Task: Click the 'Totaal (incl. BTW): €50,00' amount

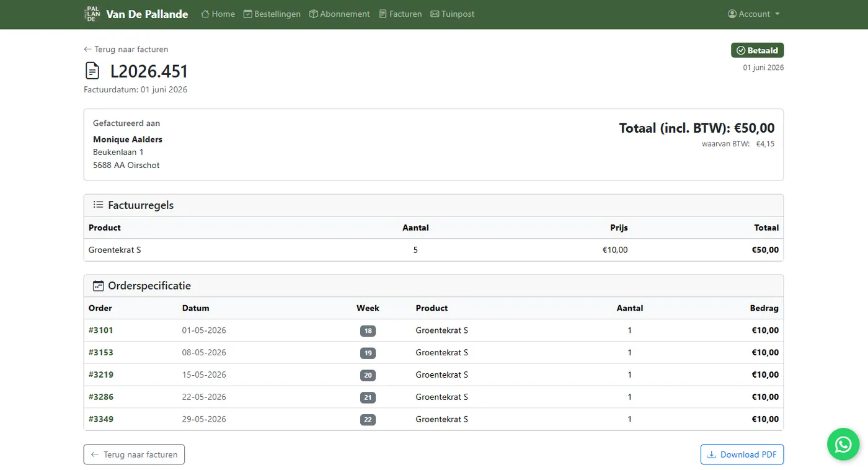Action: tap(697, 128)
